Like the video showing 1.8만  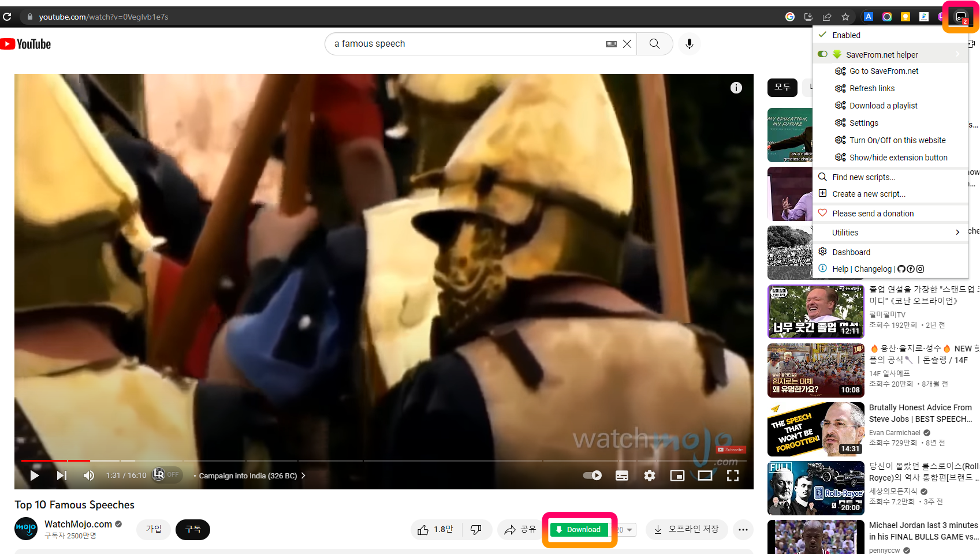436,529
